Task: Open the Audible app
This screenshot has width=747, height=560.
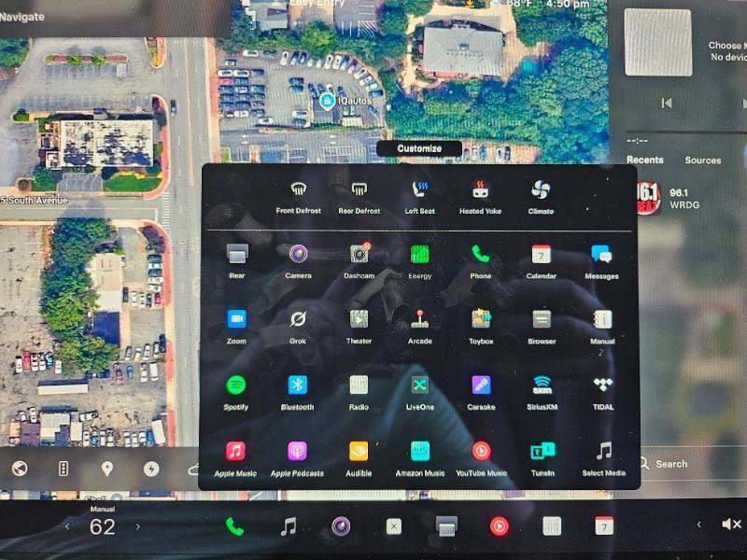Action: click(359, 458)
